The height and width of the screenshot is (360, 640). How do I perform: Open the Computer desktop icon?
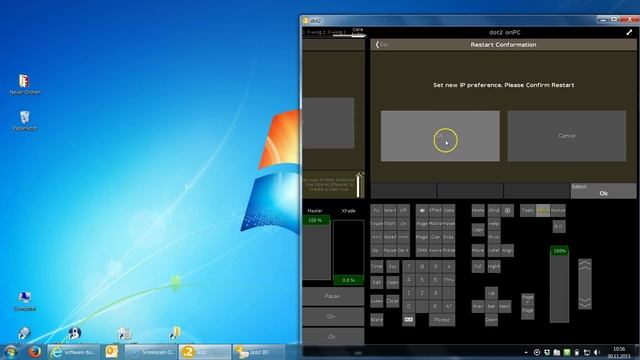coord(24,301)
